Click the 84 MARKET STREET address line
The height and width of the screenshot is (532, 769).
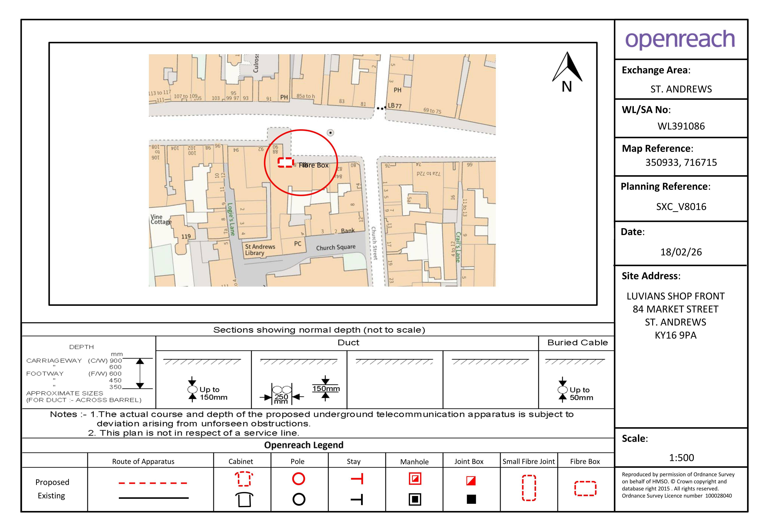(675, 309)
